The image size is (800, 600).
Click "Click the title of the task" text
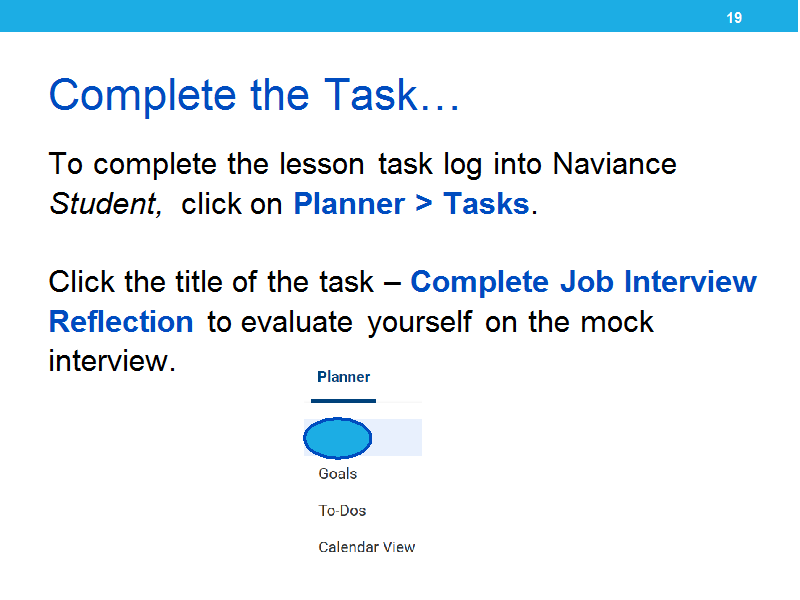[211, 282]
